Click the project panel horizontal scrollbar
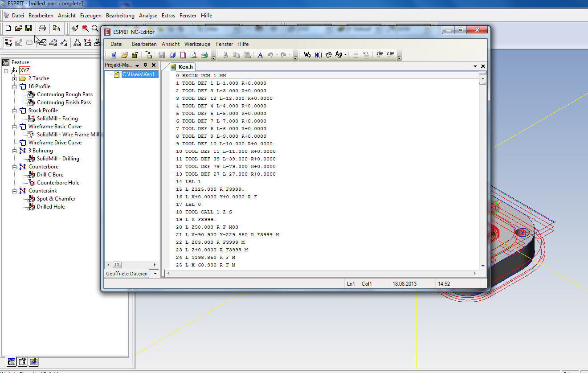 click(131, 264)
